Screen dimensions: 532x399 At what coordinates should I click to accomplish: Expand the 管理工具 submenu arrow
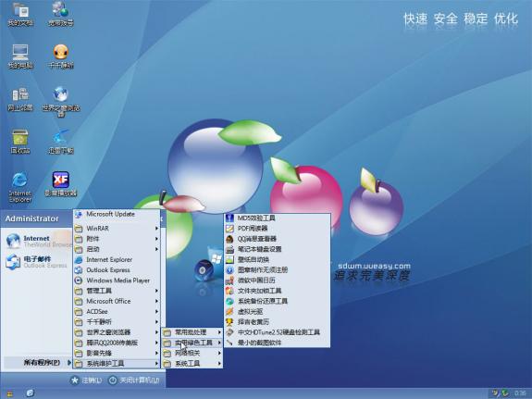pos(156,291)
